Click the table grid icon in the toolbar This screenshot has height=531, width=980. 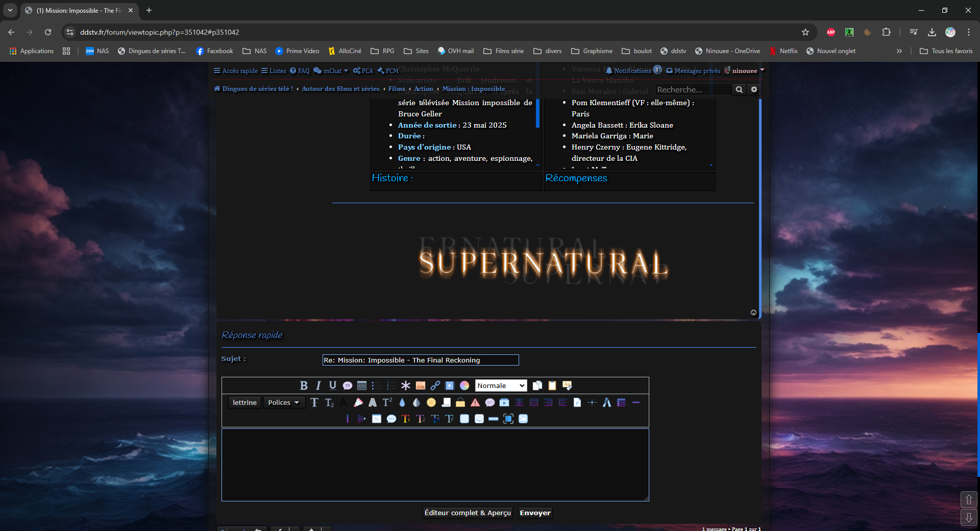click(621, 403)
